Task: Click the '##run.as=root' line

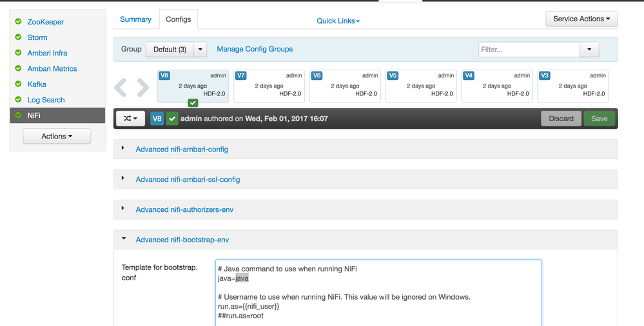Action: point(240,316)
